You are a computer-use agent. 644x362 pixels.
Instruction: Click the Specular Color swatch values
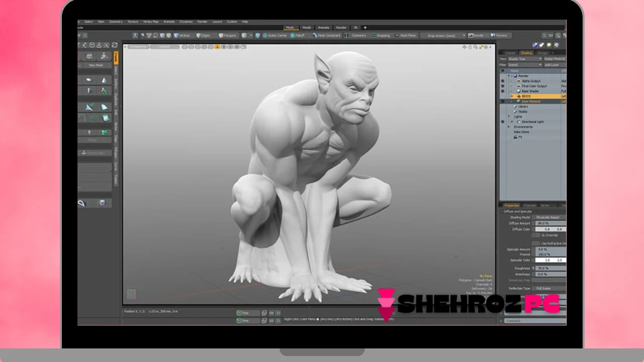(x=550, y=260)
